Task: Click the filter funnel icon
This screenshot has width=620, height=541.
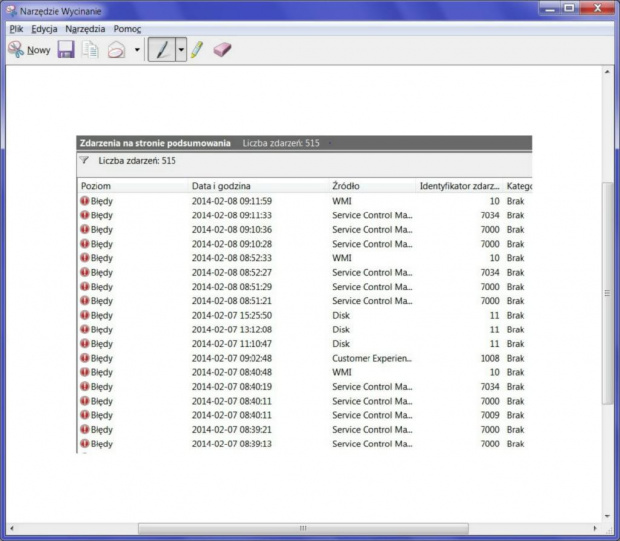Action: coord(84,160)
